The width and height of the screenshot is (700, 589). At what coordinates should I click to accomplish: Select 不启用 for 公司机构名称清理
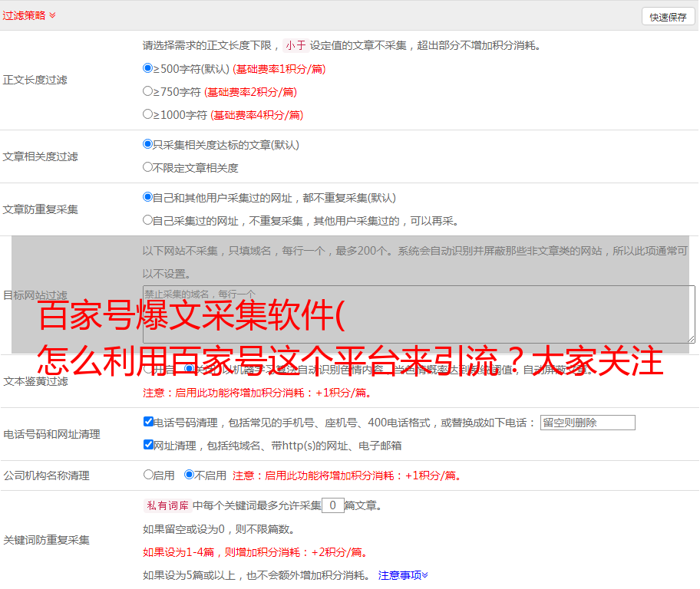[x=190, y=475]
